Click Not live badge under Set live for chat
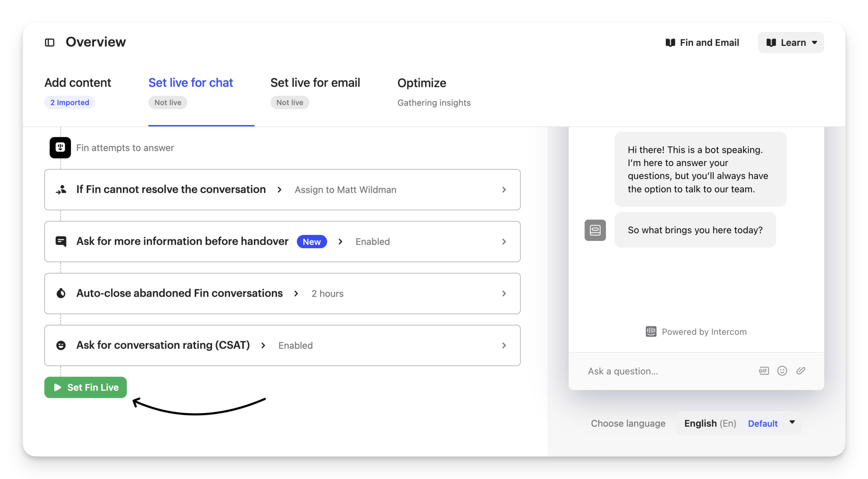This screenshot has height=479, width=868. coord(168,103)
